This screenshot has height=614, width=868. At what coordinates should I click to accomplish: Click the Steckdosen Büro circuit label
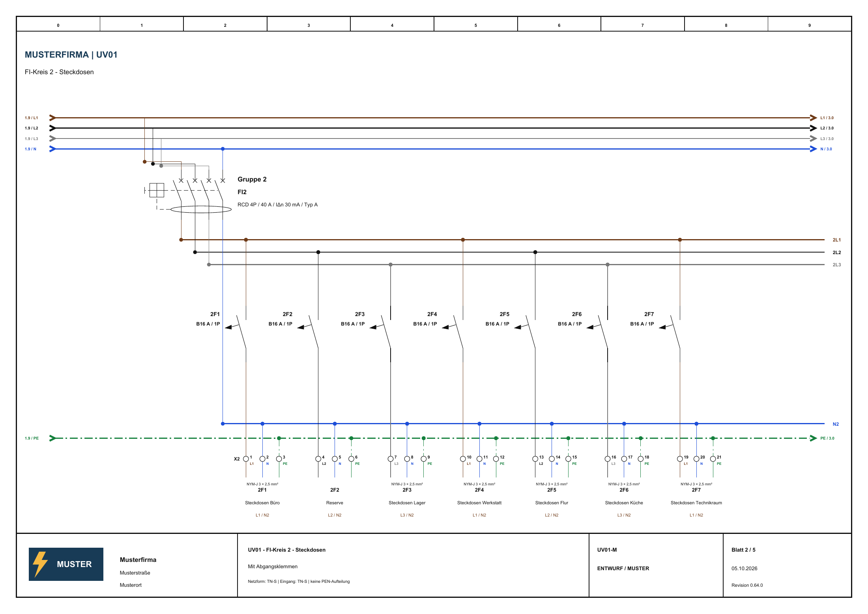(262, 503)
